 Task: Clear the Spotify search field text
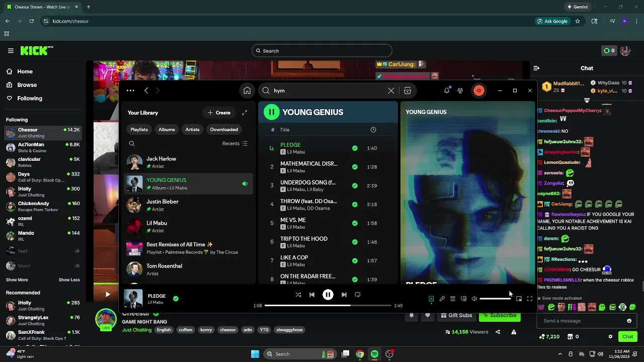tap(391, 90)
